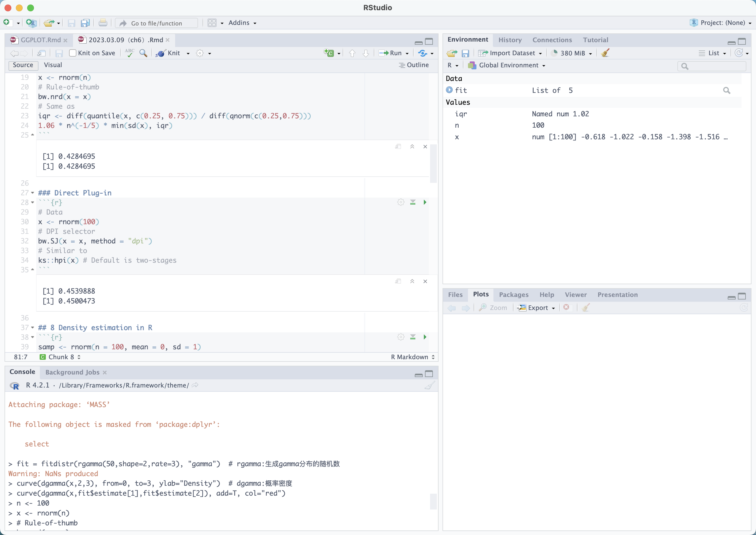Image resolution: width=756 pixels, height=535 pixels.
Task: Open an existing file with the folder icon
Action: click(49, 23)
